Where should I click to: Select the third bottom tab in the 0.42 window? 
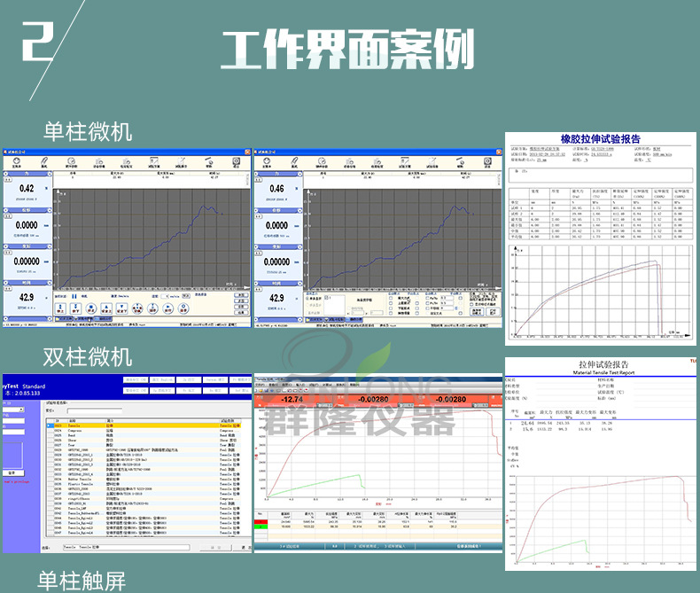pyautogui.click(x=103, y=319)
